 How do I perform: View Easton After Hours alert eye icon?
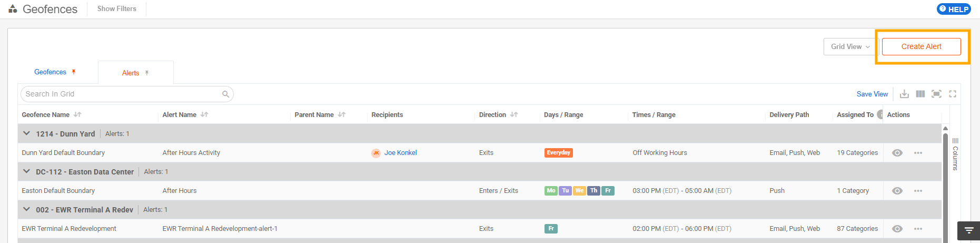(x=897, y=191)
